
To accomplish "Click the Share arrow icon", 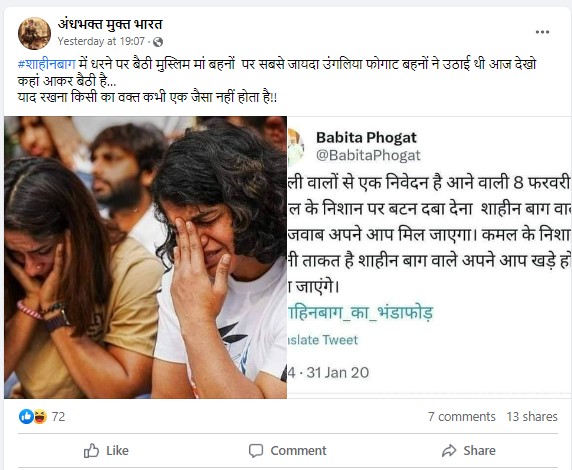I will [x=449, y=451].
